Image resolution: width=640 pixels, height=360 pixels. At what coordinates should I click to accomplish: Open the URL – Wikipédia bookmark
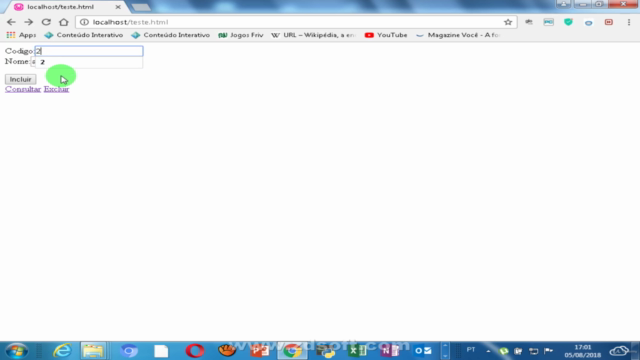(313, 35)
